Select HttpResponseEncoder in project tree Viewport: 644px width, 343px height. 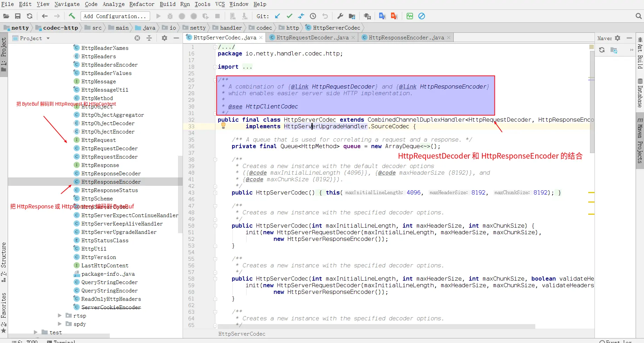click(x=111, y=182)
